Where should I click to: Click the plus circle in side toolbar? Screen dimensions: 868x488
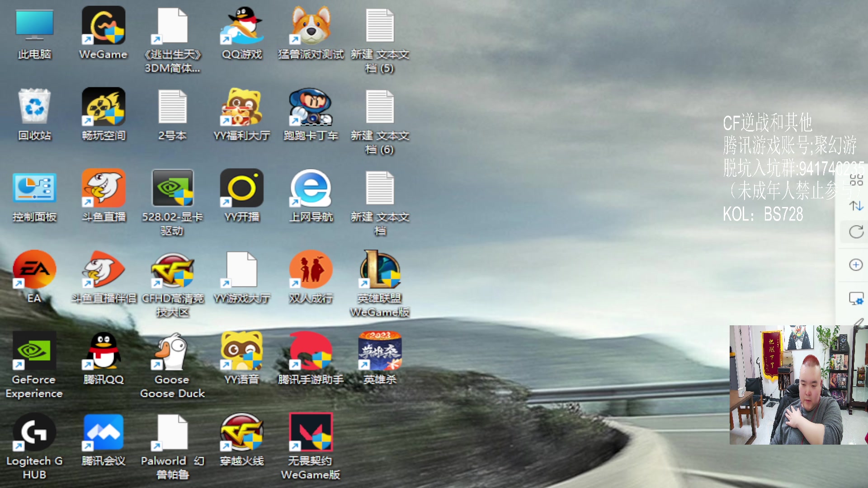(x=856, y=264)
